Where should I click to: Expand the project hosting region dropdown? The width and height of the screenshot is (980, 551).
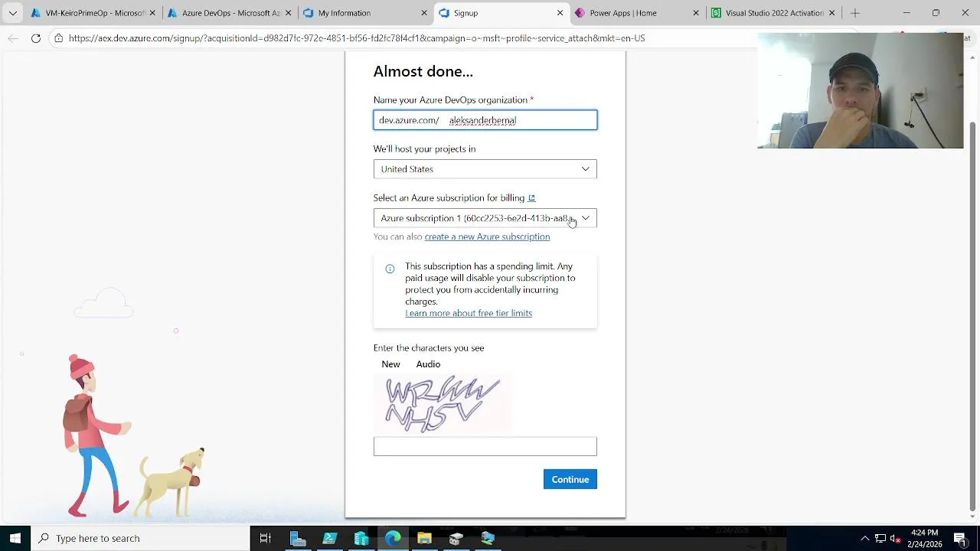(x=485, y=169)
